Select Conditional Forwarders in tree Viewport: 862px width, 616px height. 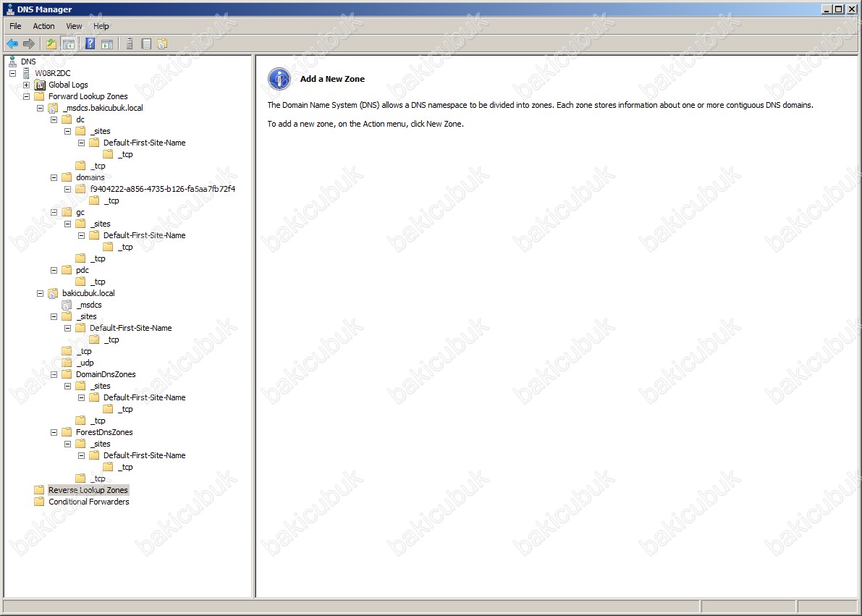click(88, 502)
